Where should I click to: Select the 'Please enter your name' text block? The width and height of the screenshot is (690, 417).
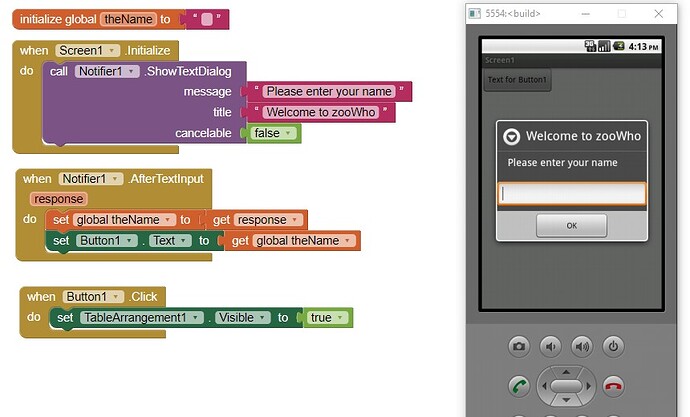point(329,91)
